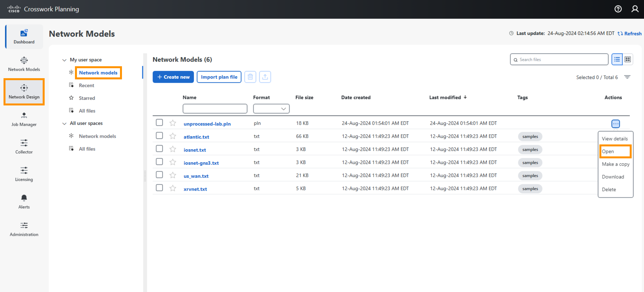The width and height of the screenshot is (644, 292).
Task: Click the samples tag on xrvnet.txt row
Action: (530, 188)
